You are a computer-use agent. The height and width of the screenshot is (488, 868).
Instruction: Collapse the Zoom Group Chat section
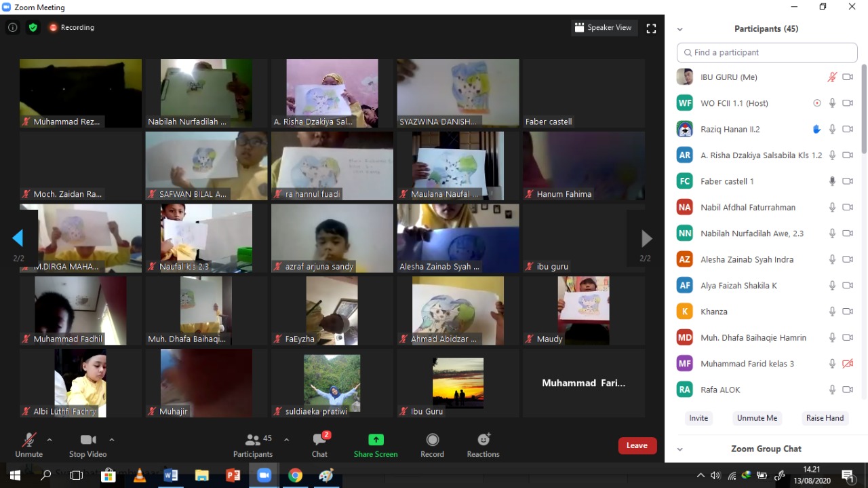(x=680, y=449)
